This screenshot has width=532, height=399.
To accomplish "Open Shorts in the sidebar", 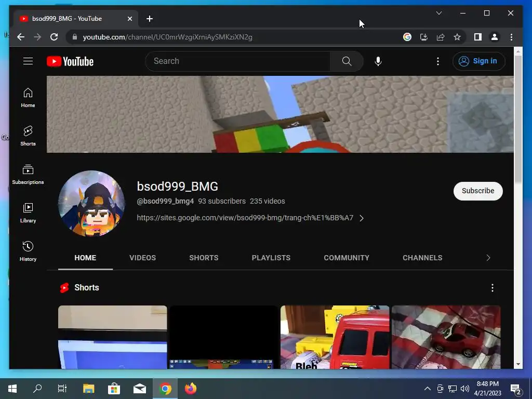I will [x=28, y=136].
